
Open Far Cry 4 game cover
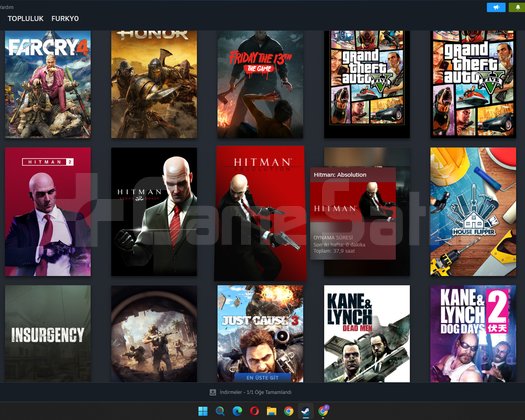[x=48, y=84]
